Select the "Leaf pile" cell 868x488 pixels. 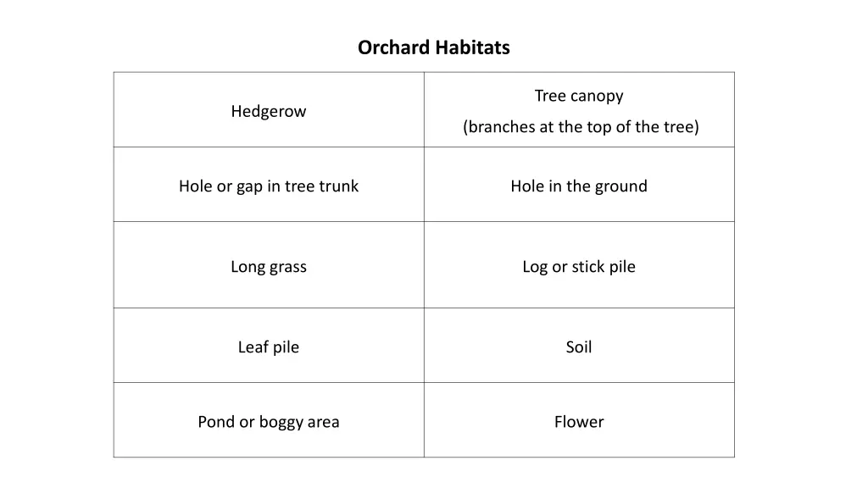pos(269,347)
